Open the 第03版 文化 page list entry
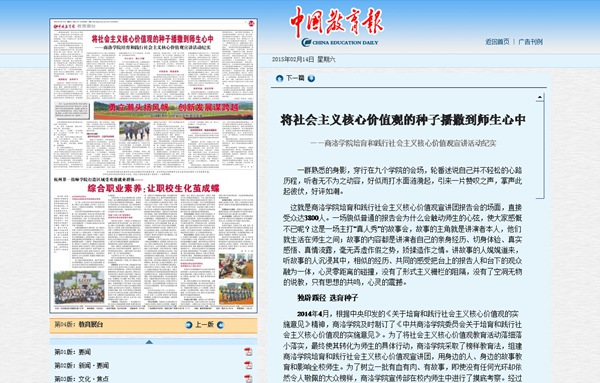600x383 pixels. coord(82,378)
